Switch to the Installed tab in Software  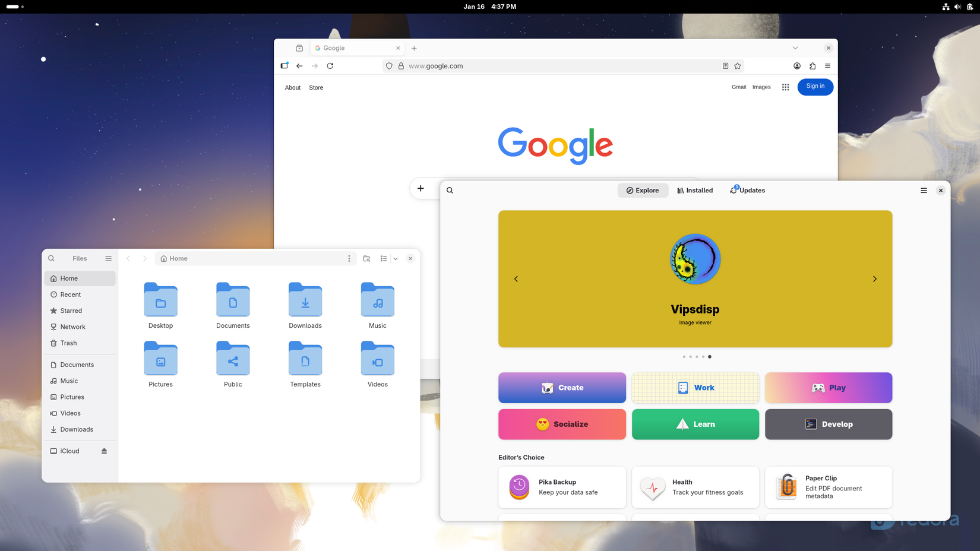click(695, 191)
